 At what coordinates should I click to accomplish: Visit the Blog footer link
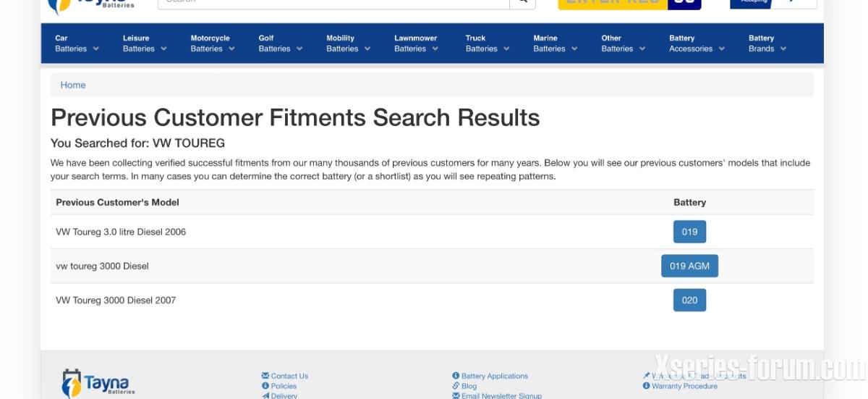(464, 386)
